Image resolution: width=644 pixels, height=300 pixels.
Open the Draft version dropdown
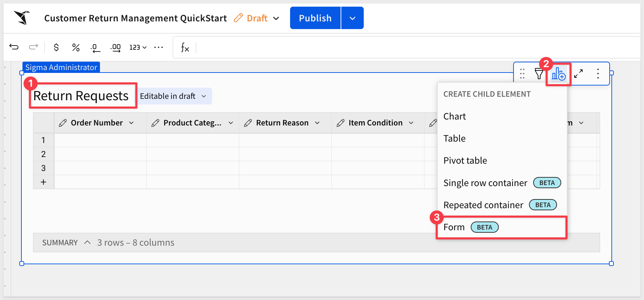(276, 18)
